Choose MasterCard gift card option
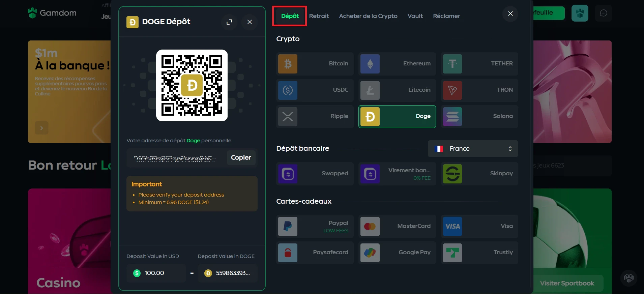The height and width of the screenshot is (294, 644). coord(397,226)
